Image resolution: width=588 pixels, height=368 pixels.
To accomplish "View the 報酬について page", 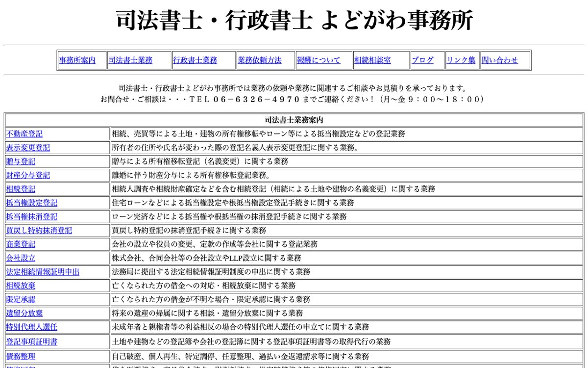I will click(x=318, y=60).
